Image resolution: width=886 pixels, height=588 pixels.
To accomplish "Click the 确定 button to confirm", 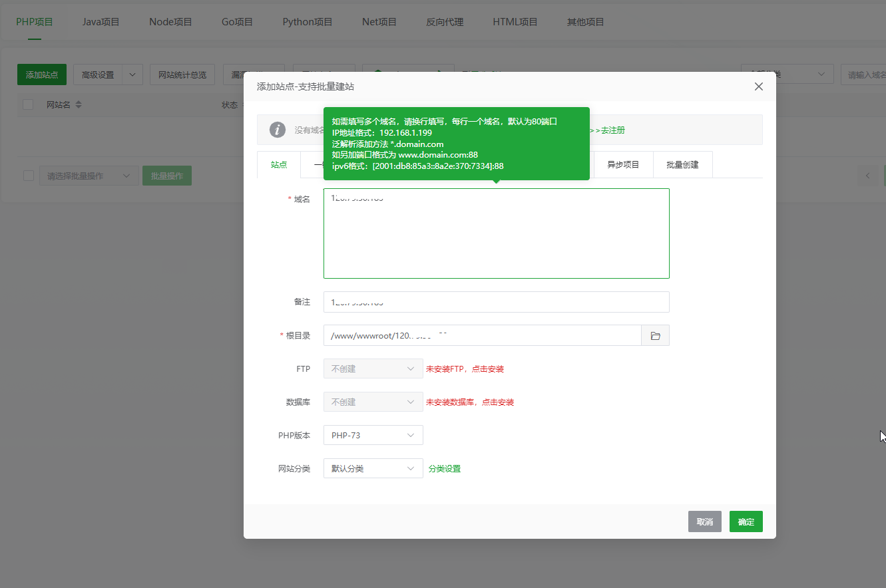I will [746, 521].
